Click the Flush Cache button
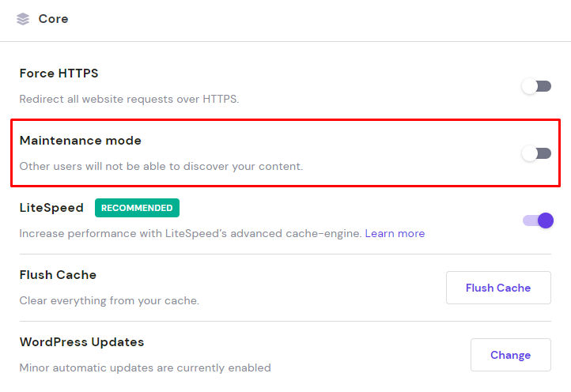The height and width of the screenshot is (392, 571). [x=498, y=288]
